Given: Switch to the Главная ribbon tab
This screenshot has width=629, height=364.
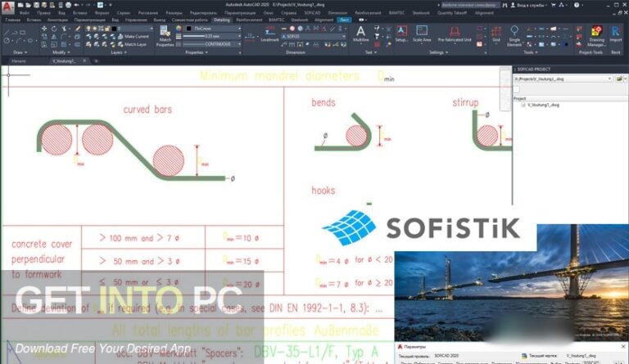Looking at the screenshot, I should pos(13,20).
